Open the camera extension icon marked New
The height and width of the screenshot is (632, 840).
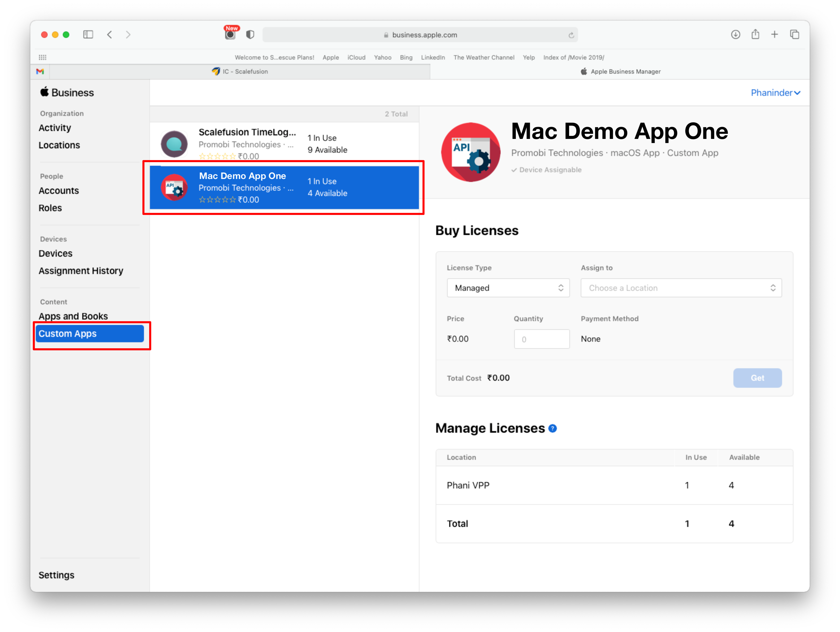tap(231, 33)
